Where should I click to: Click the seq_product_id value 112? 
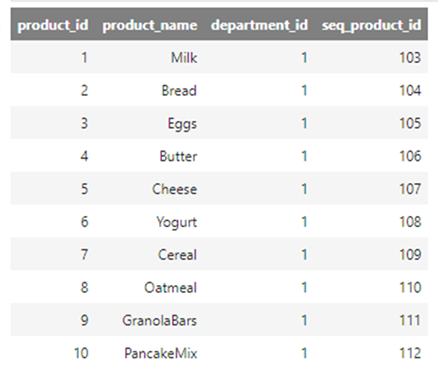[410, 353]
